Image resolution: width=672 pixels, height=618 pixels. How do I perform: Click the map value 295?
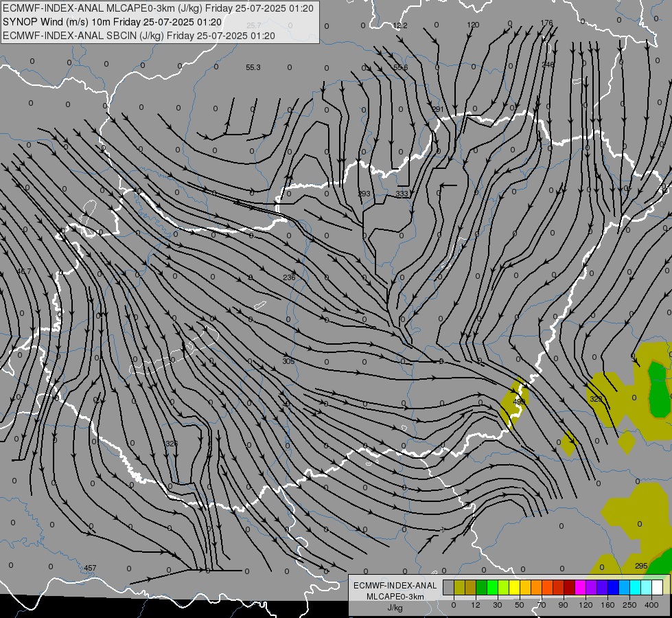pyautogui.click(x=641, y=566)
